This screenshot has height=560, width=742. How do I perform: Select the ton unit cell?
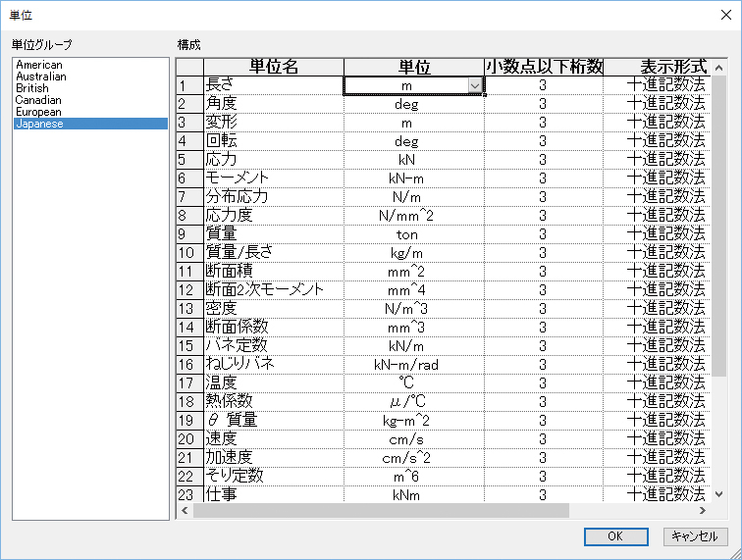click(414, 234)
